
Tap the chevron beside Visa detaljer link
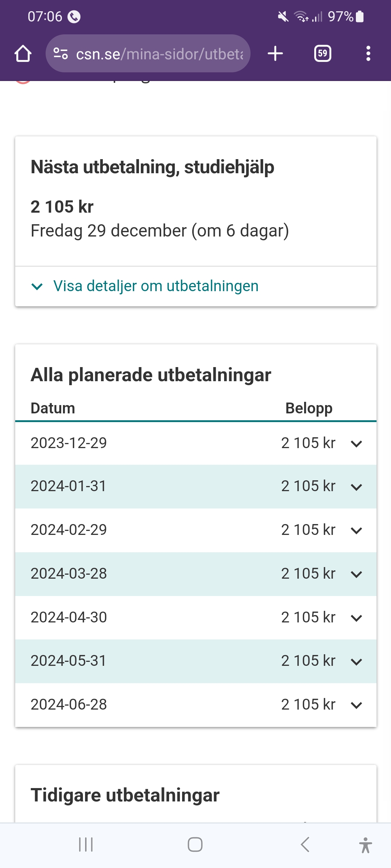point(37,287)
